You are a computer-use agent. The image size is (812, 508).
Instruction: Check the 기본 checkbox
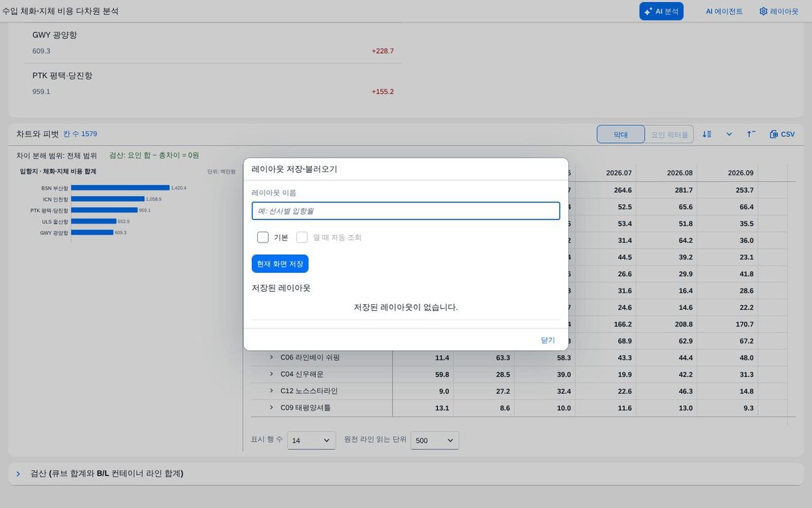coord(263,237)
